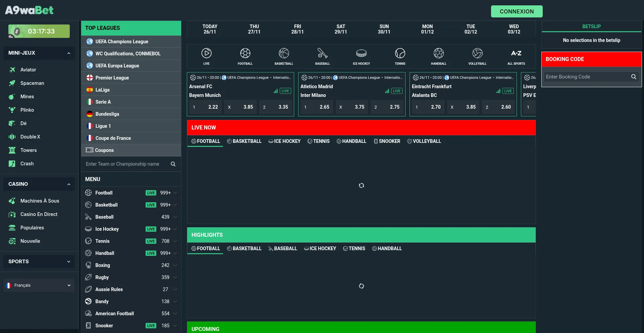The image size is (644, 333).
Task: Open statistics icon for Arsenal FC match
Action: (x=275, y=91)
